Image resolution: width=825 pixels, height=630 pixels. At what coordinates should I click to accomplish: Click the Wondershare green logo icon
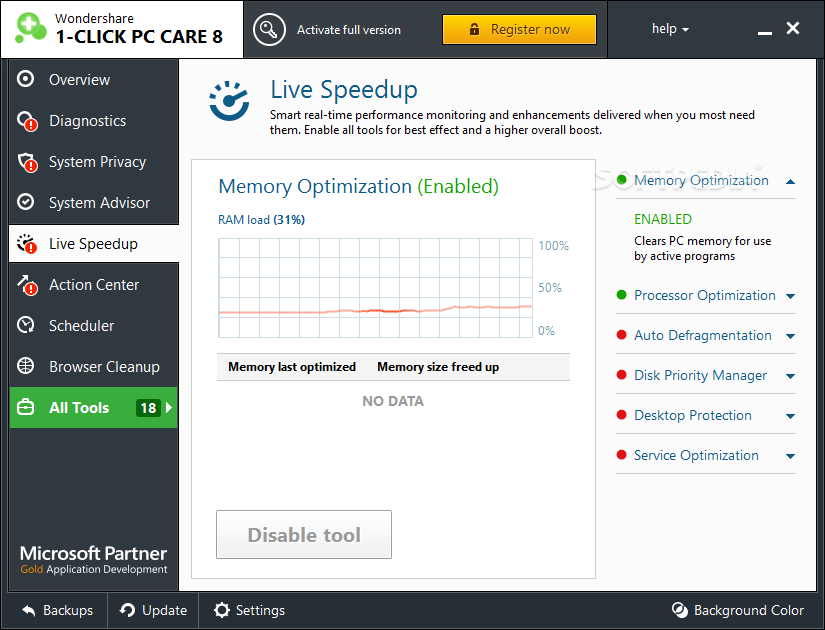click(x=30, y=27)
